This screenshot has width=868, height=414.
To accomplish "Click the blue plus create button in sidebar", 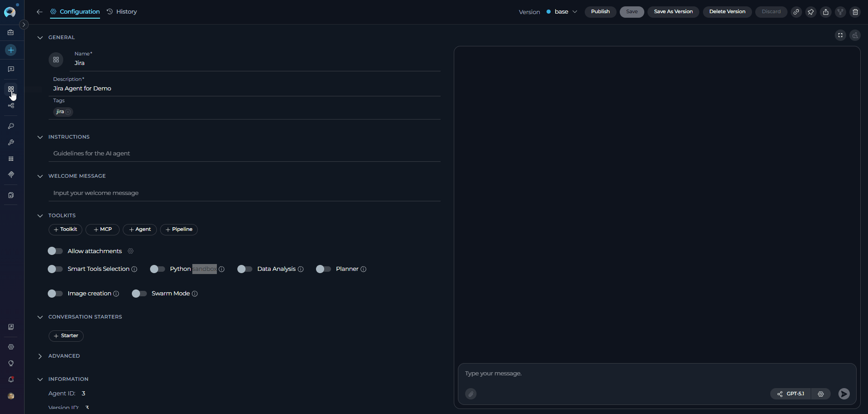I will [11, 50].
